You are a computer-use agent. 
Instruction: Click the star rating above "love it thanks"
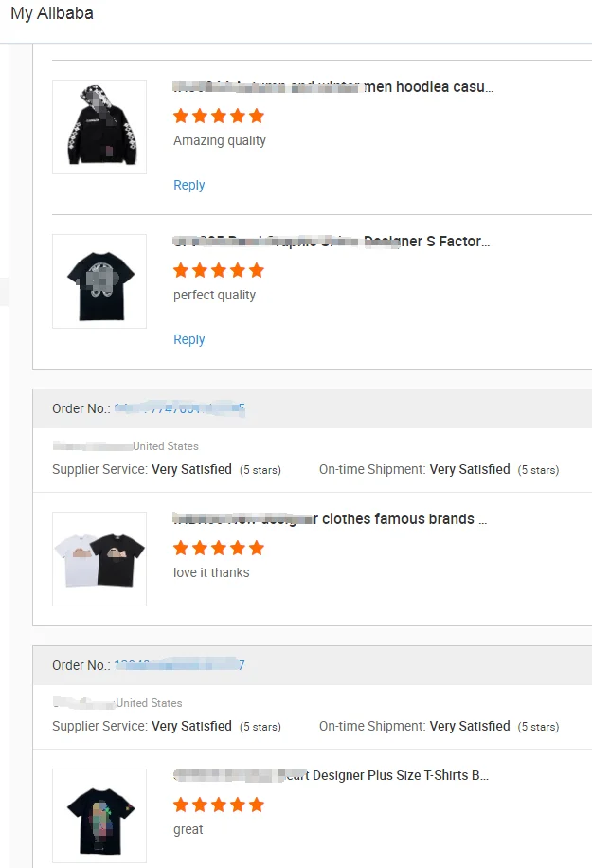(219, 548)
